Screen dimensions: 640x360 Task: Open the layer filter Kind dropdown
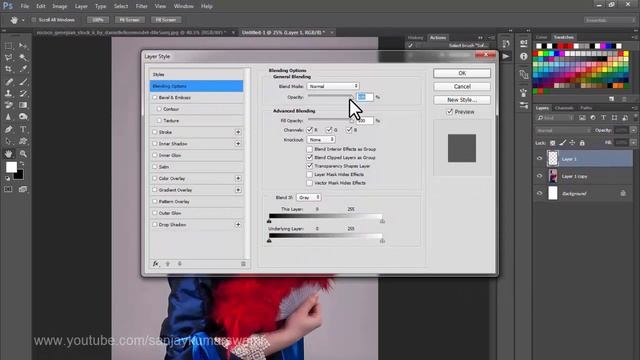click(555, 118)
